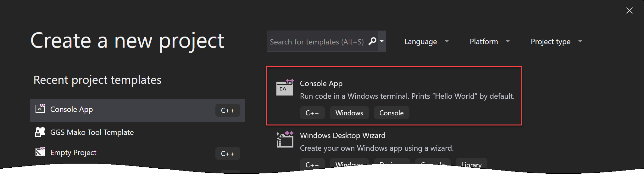The width and height of the screenshot is (644, 174).
Task: Select Console App from recent templates
Action: tap(72, 109)
